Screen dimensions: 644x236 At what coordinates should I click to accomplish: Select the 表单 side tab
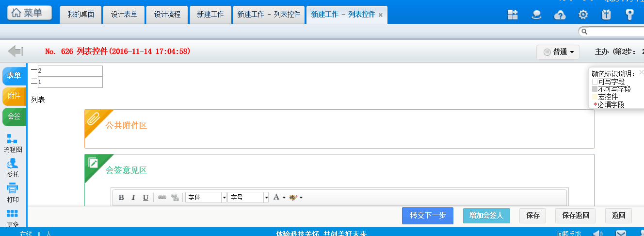[14, 76]
